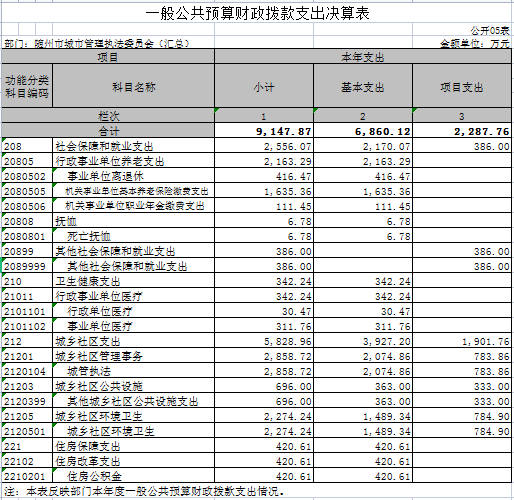Click the 死亡抚恤 name cell
The image size is (514, 500).
pyautogui.click(x=133, y=236)
